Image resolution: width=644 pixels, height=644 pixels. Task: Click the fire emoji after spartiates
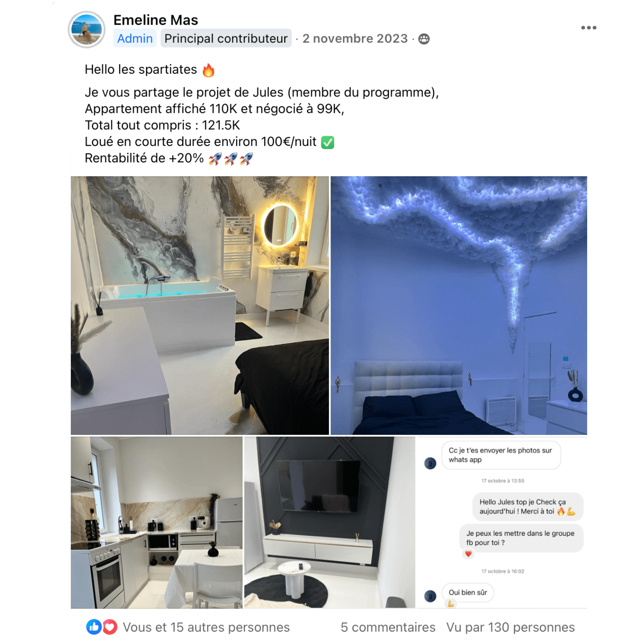click(x=208, y=70)
